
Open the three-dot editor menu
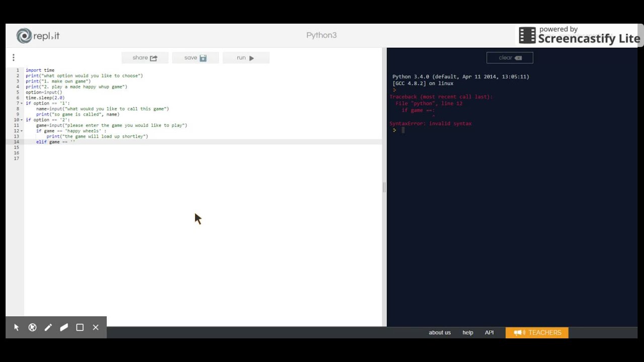click(x=14, y=58)
